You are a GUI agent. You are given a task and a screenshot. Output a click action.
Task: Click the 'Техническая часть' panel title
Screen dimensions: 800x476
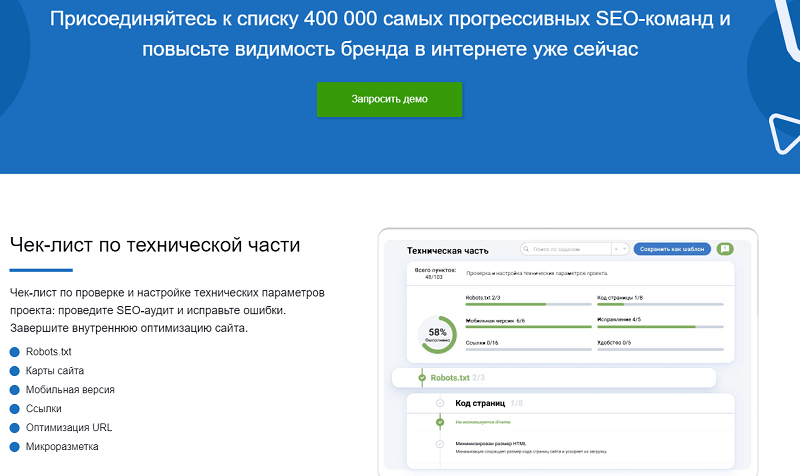447,250
